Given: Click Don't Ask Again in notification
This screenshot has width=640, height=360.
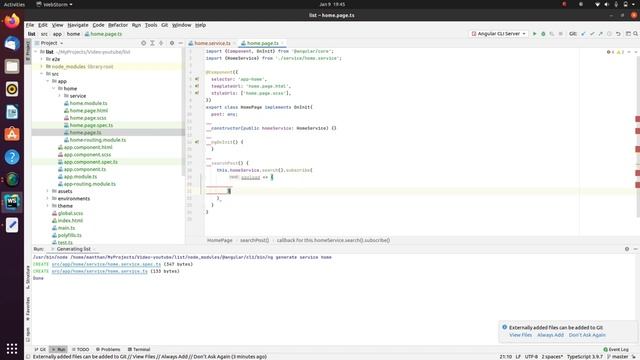Looking at the screenshot, I should click(x=587, y=335).
